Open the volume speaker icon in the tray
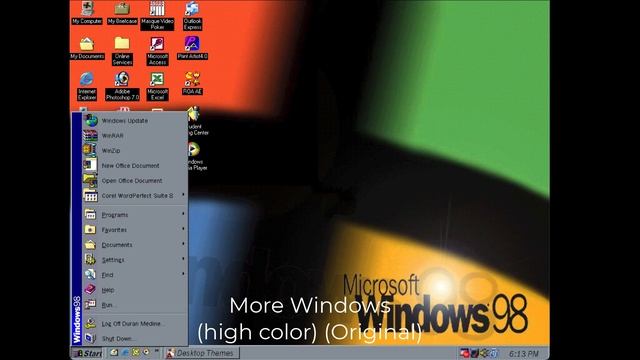The image size is (640, 360). click(484, 353)
